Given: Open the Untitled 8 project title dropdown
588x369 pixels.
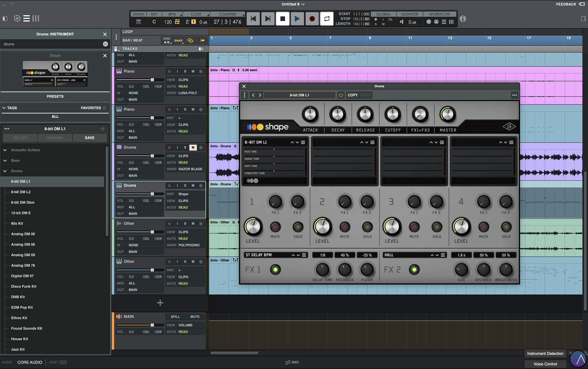Looking at the screenshot, I should [293, 4].
